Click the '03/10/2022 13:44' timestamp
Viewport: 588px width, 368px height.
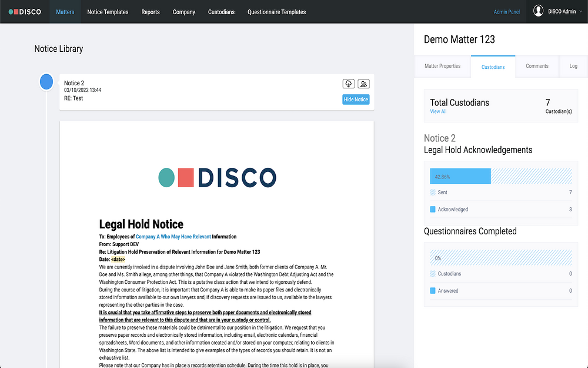pyautogui.click(x=82, y=90)
